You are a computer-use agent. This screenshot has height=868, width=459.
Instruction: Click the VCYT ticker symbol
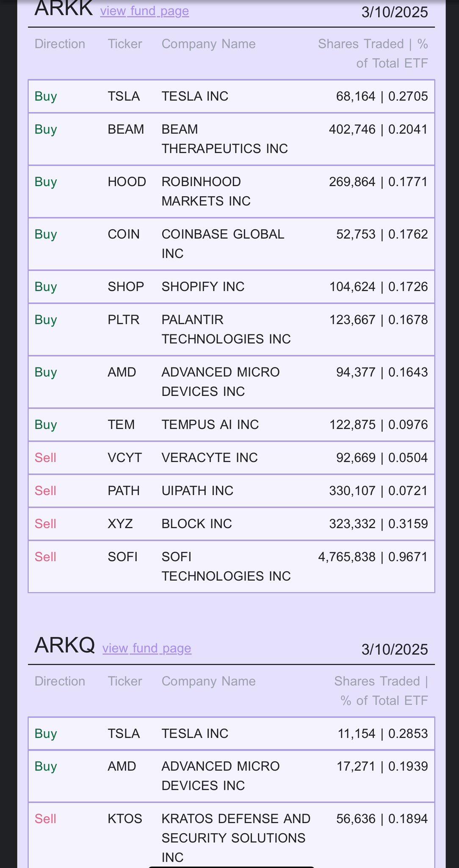pos(124,458)
